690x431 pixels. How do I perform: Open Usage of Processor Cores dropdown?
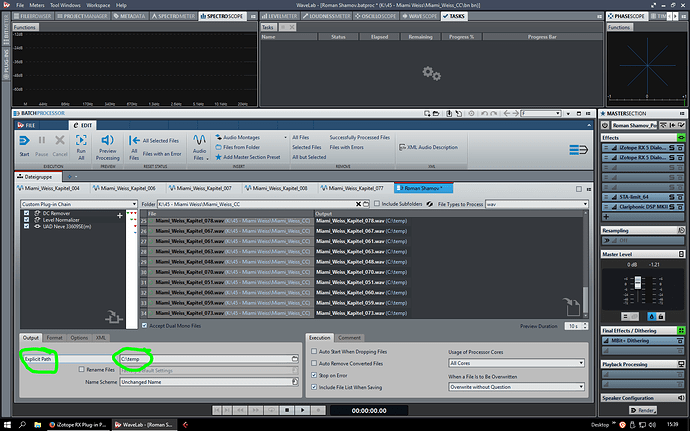point(516,363)
